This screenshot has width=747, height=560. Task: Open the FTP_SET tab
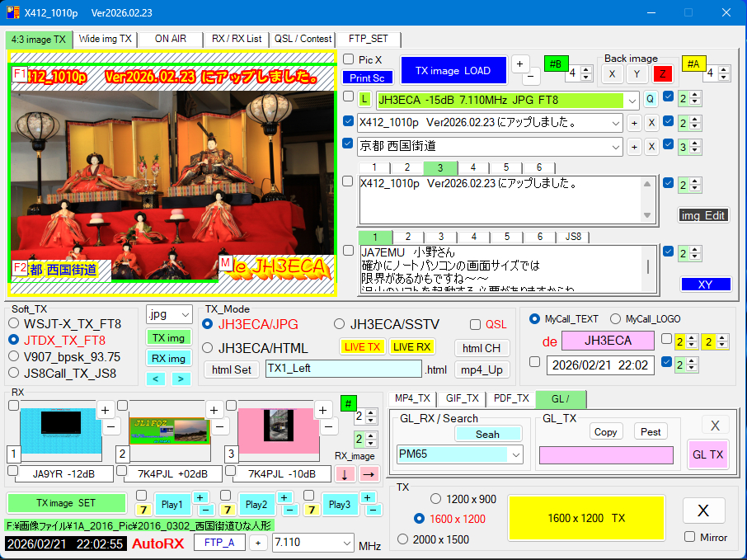click(x=369, y=39)
